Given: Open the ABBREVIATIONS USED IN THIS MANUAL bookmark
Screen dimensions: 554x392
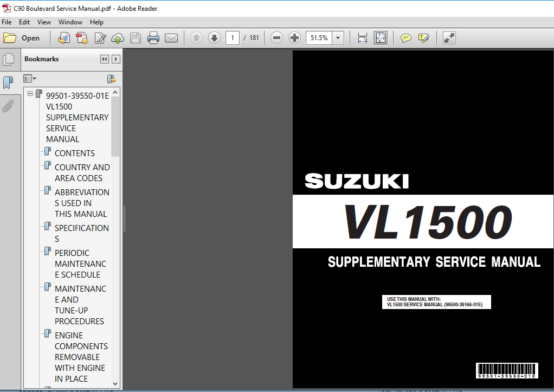Looking at the screenshot, I should pos(82,203).
